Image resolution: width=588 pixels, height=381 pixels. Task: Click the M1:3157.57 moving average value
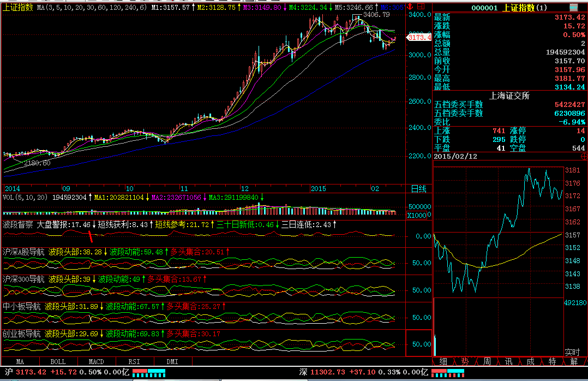[171, 8]
